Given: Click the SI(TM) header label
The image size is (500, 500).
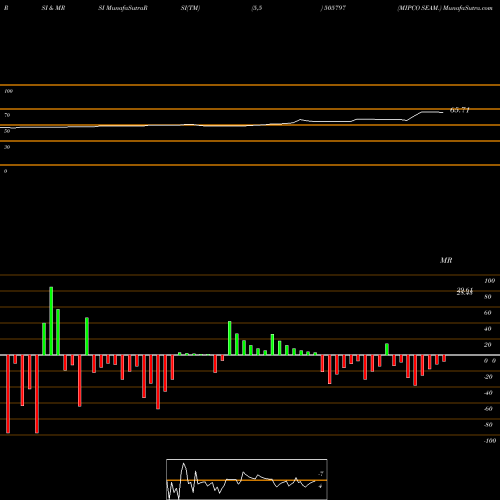Looking at the screenshot, I should coord(190,8).
